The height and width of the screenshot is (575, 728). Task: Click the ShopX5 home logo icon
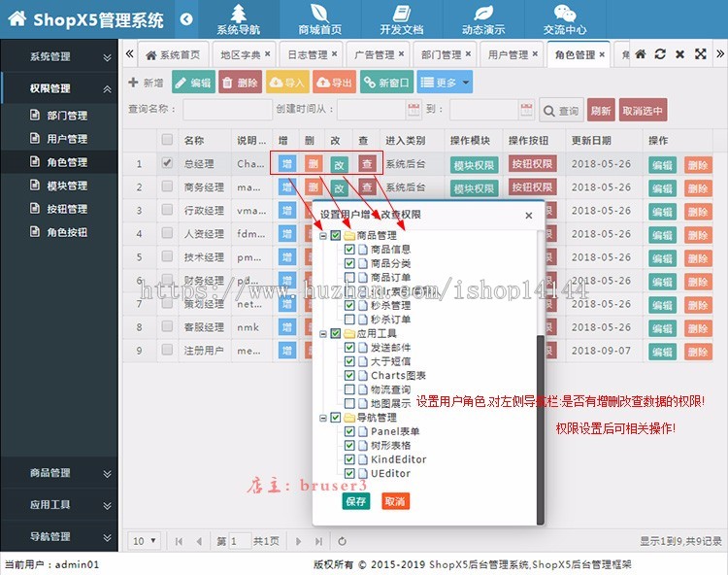coord(17,17)
